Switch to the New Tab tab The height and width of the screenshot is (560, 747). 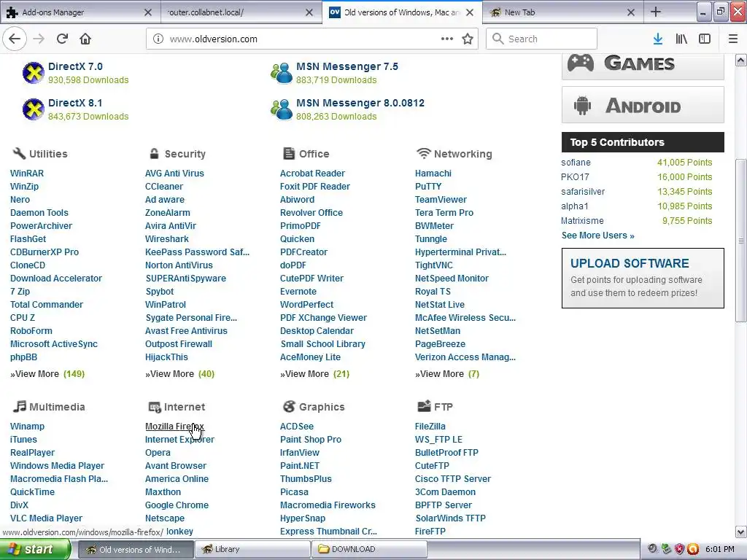tap(562, 12)
